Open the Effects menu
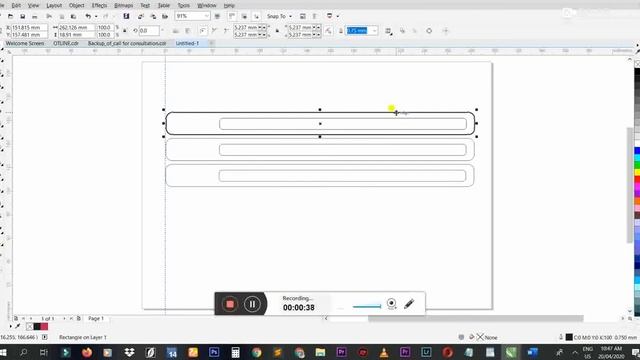This screenshot has width=640, height=360. click(99, 5)
